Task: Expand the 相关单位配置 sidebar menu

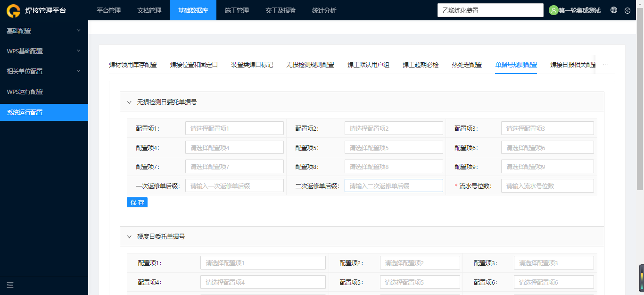Action: pyautogui.click(x=44, y=71)
